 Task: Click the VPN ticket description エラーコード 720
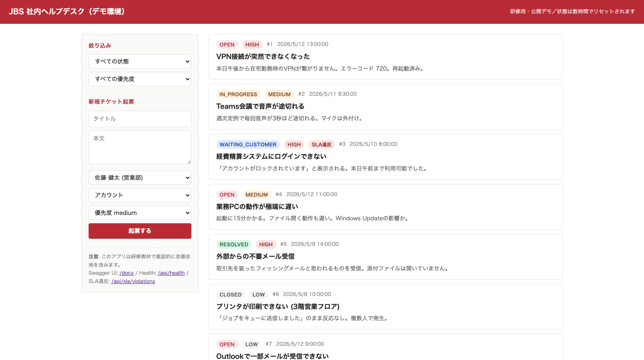tap(321, 69)
